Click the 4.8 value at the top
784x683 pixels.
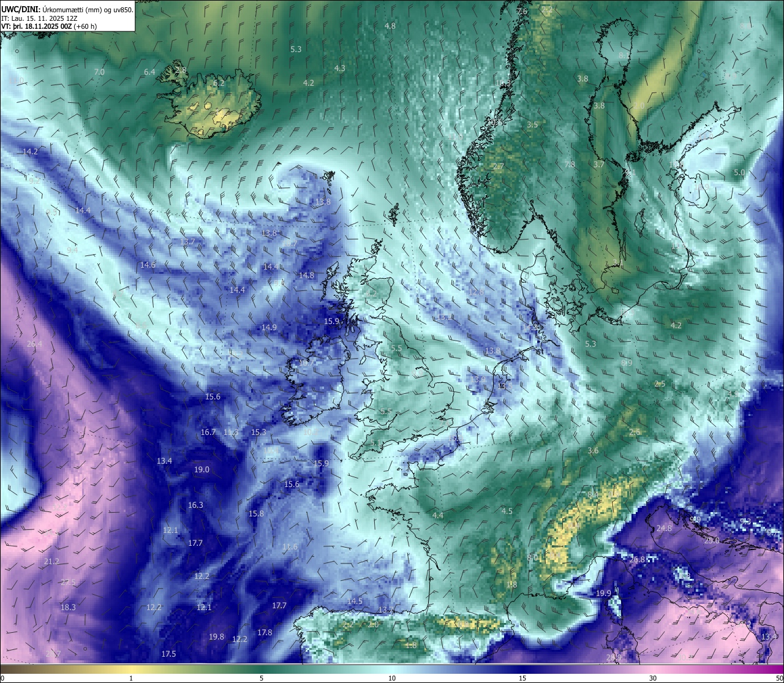[x=390, y=26]
